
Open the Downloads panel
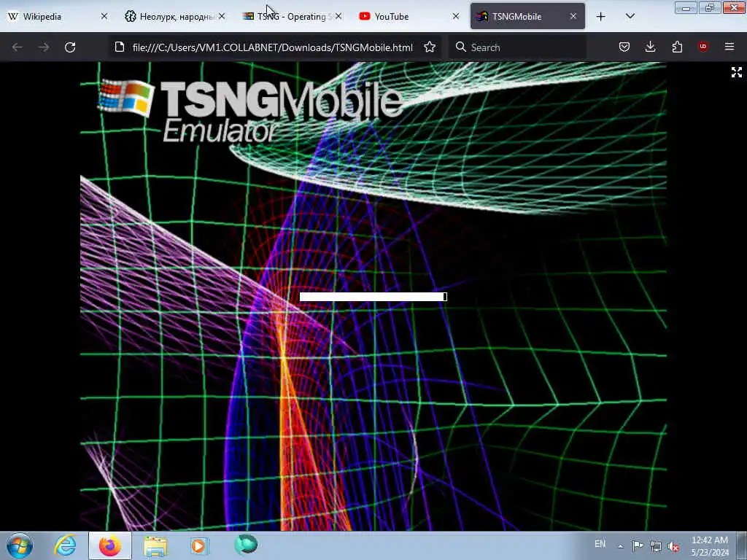pos(650,47)
